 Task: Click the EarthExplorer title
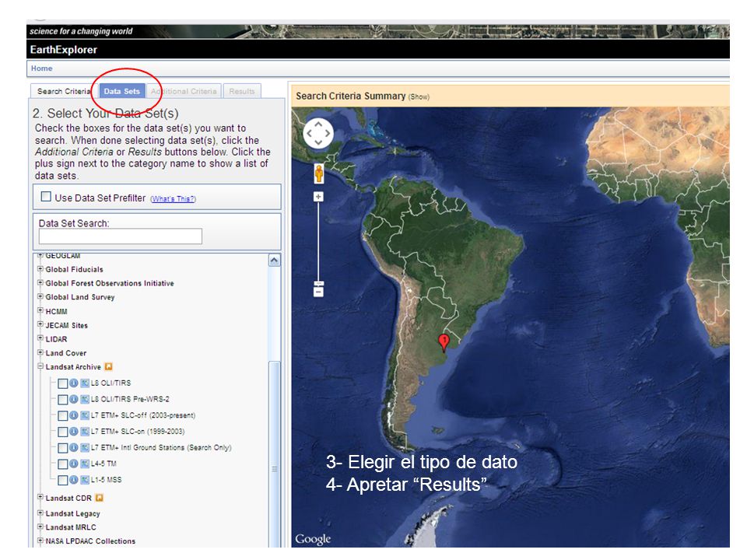pyautogui.click(x=63, y=50)
